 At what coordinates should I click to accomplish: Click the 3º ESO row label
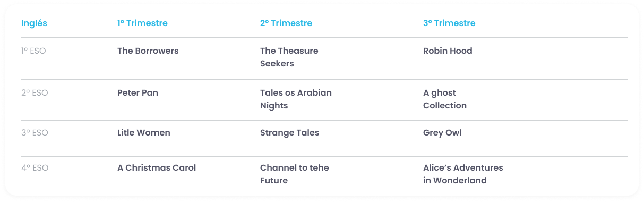(35, 133)
